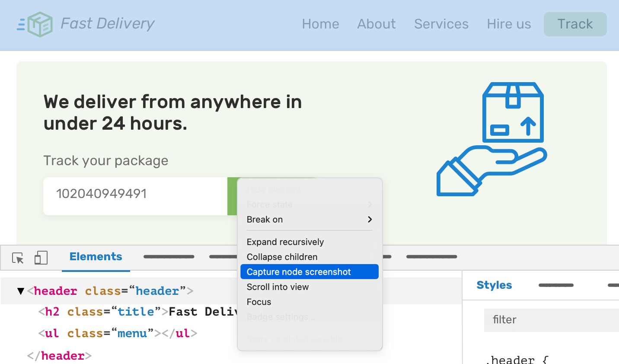Choose Scroll into view option
This screenshot has height=364, width=619.
[x=278, y=287]
